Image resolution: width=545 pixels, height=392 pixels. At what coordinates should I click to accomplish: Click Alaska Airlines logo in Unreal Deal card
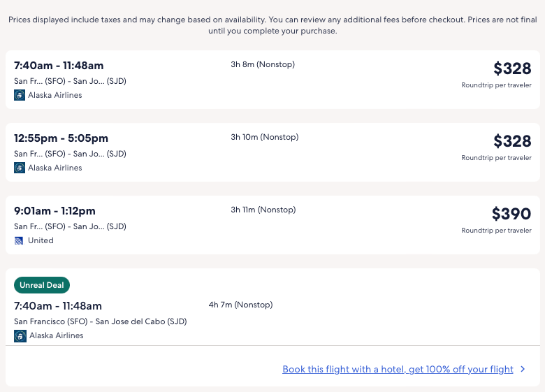tap(20, 335)
